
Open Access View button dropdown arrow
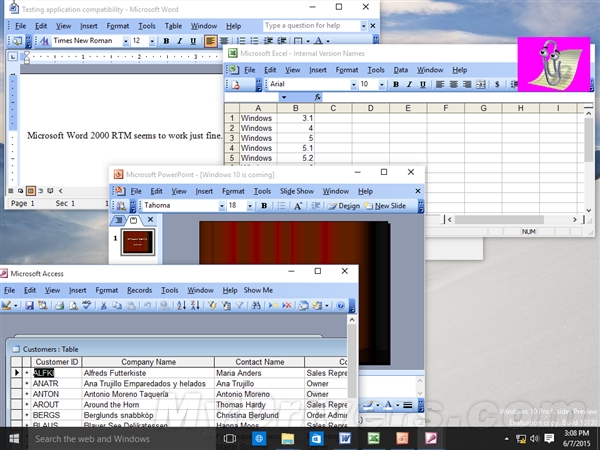pyautogui.click(x=16, y=306)
